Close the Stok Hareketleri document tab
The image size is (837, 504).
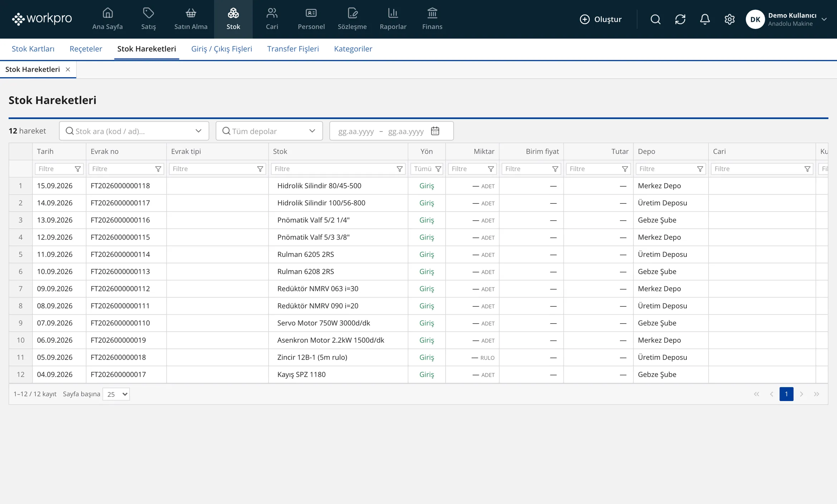coord(68,69)
